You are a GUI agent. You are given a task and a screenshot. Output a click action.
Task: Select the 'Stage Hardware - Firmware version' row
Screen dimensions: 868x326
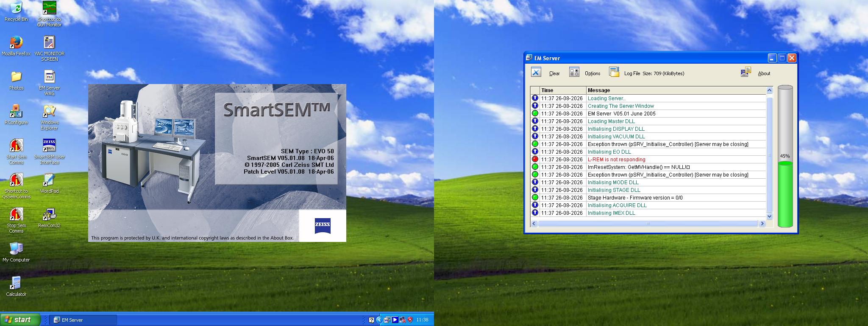[648, 197]
